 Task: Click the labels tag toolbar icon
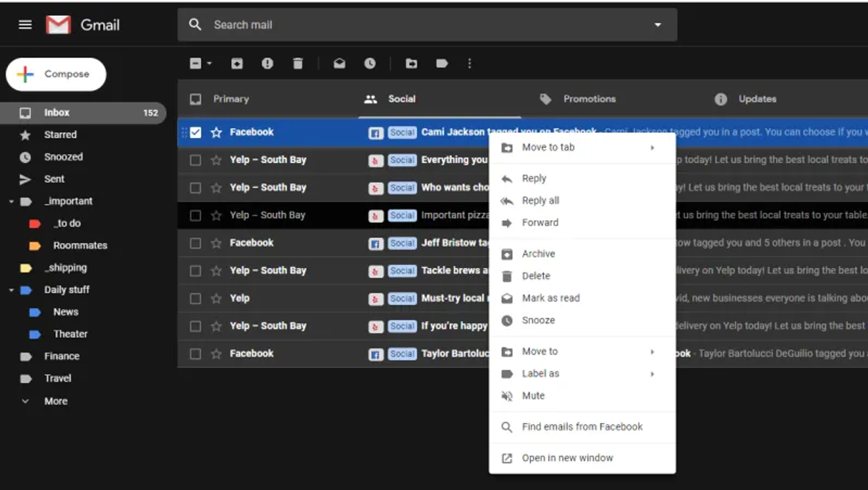pos(442,64)
